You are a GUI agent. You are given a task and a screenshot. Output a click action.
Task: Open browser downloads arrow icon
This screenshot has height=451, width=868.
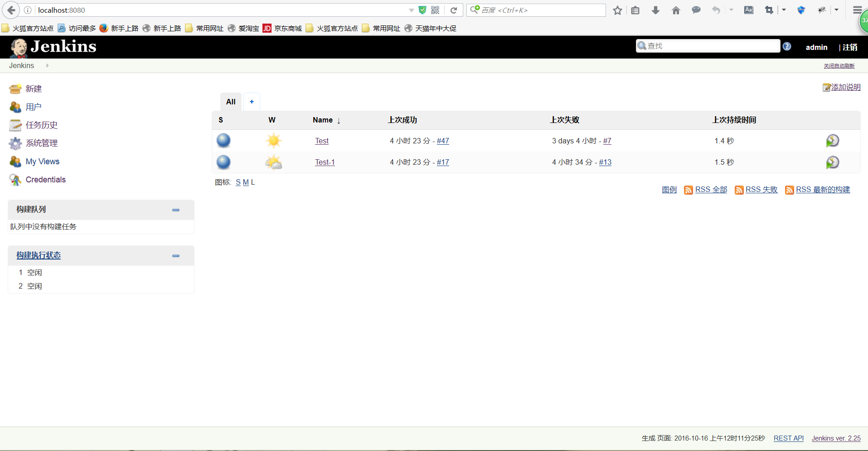tap(655, 10)
